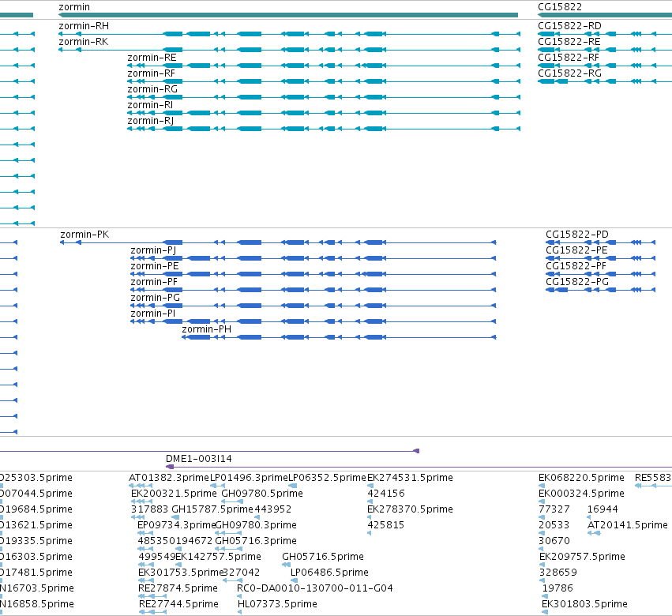Select protein zormin-PE

pos(154,267)
